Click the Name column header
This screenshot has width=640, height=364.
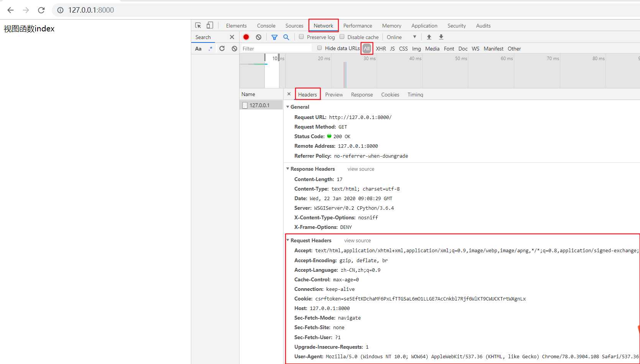coord(261,94)
